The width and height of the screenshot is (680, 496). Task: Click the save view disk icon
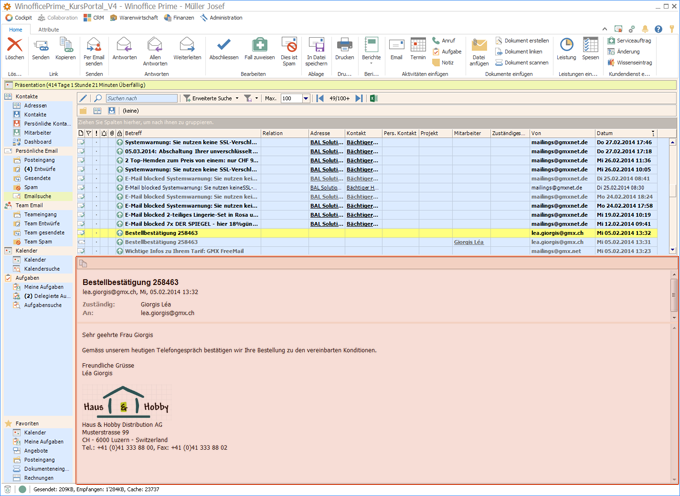click(x=112, y=111)
